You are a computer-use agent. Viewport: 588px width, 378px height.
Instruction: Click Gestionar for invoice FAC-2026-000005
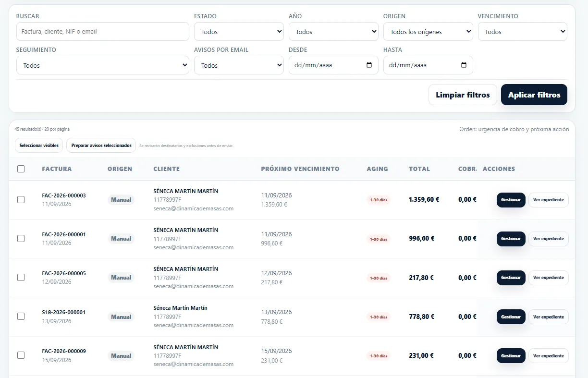pos(511,278)
